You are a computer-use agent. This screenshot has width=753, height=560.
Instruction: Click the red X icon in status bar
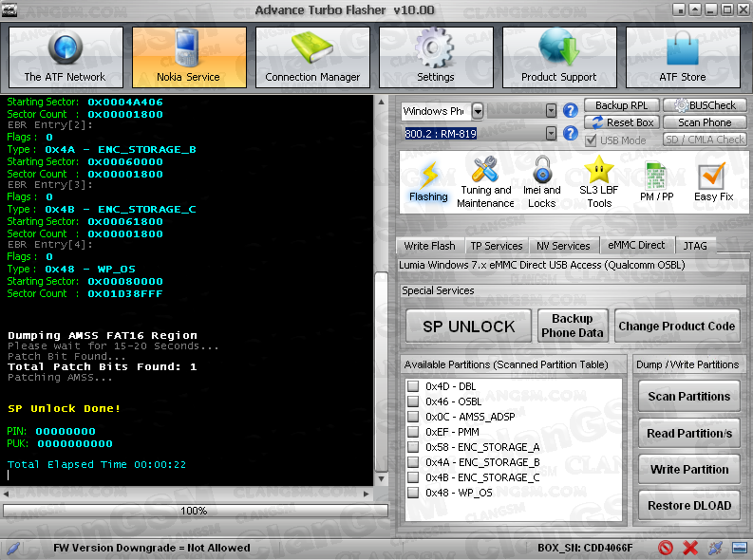[690, 548]
